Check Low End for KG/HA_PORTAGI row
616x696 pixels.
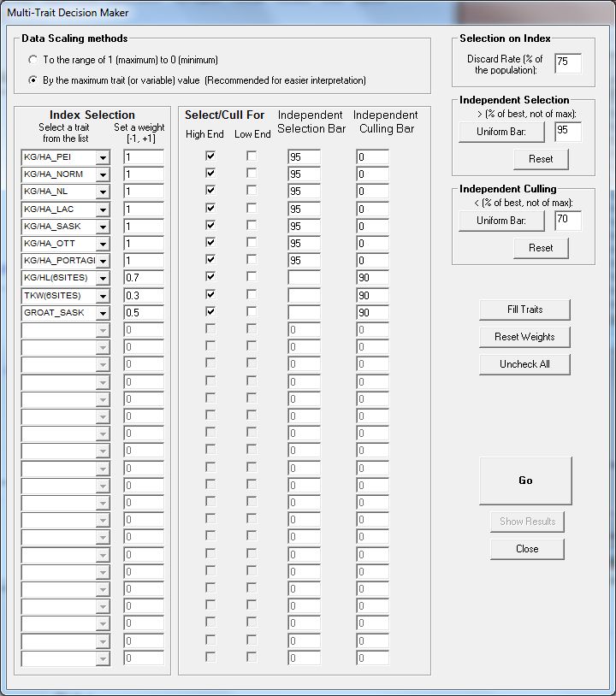coord(252,259)
